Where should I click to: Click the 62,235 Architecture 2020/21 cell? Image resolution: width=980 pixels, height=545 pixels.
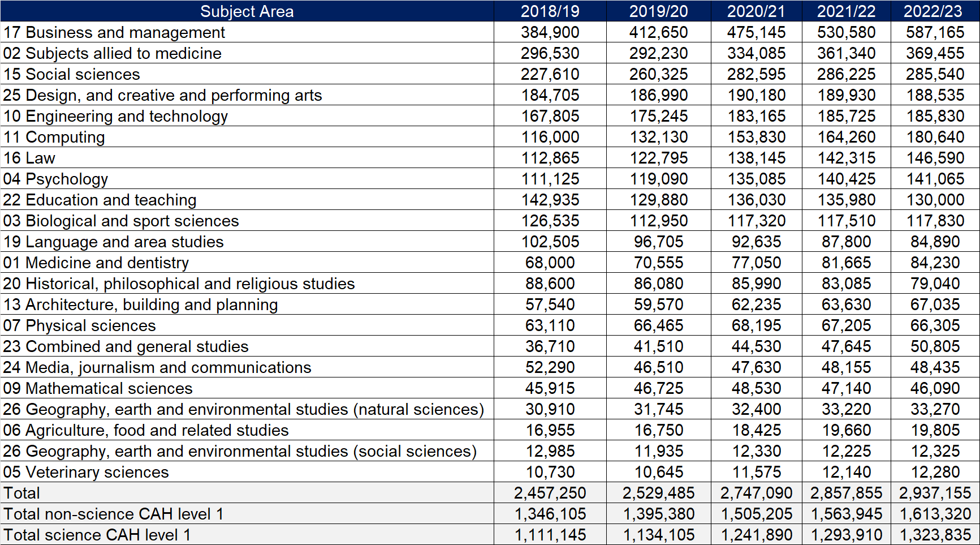(757, 304)
